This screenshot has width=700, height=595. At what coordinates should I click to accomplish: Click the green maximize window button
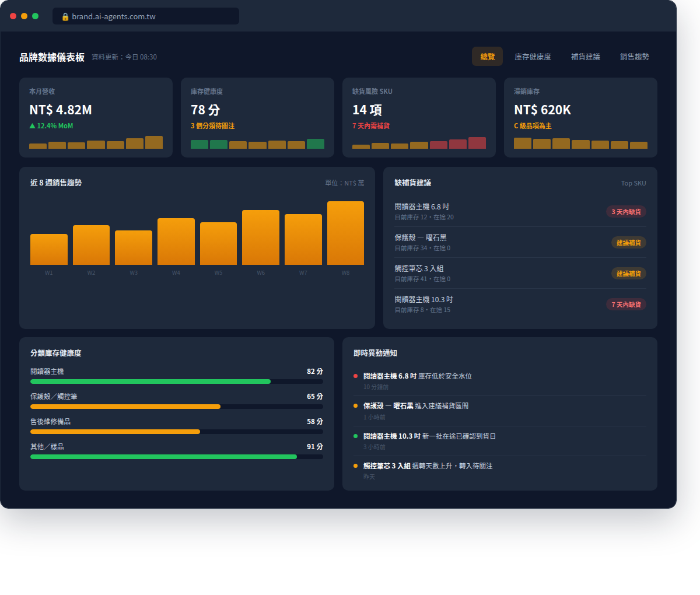[35, 16]
